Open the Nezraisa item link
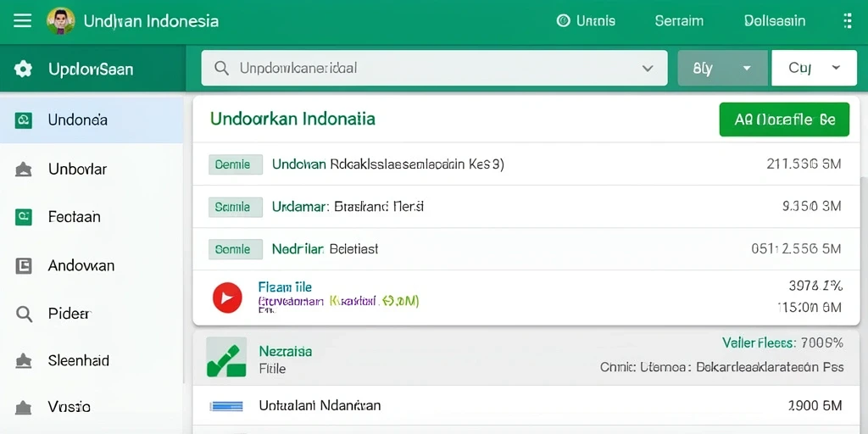Viewport: 868px width, 434px height. click(285, 351)
